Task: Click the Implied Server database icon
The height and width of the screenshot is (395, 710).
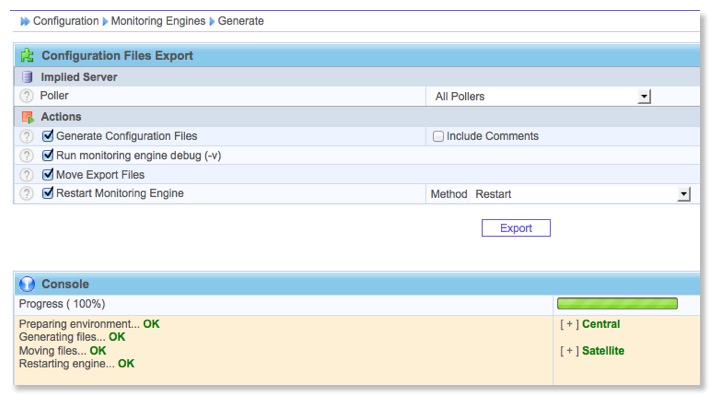Action: (27, 77)
